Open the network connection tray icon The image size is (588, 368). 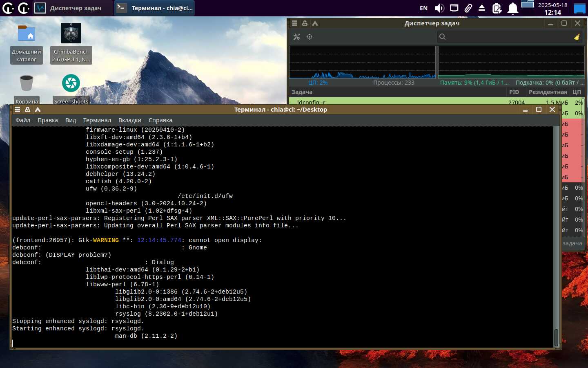point(454,8)
